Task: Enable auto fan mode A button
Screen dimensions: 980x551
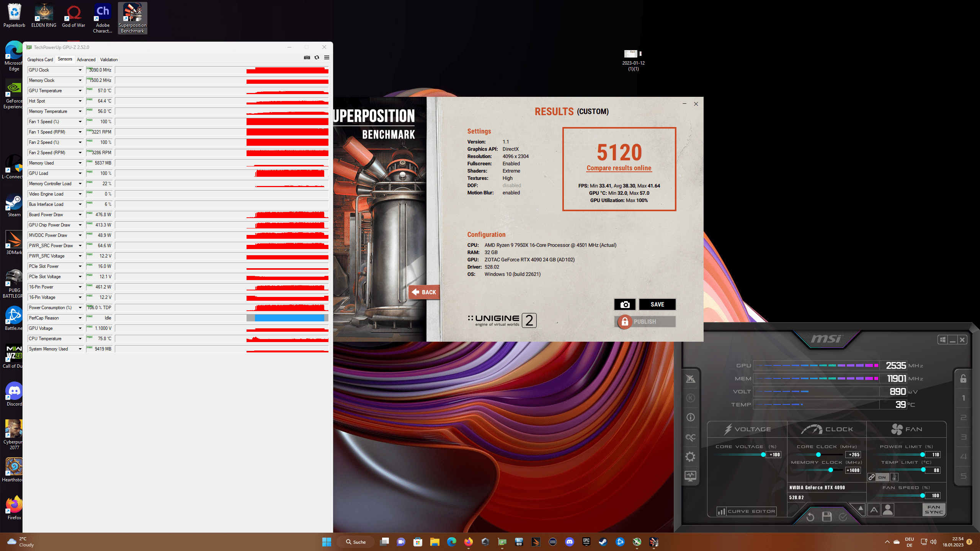Action: (x=874, y=510)
